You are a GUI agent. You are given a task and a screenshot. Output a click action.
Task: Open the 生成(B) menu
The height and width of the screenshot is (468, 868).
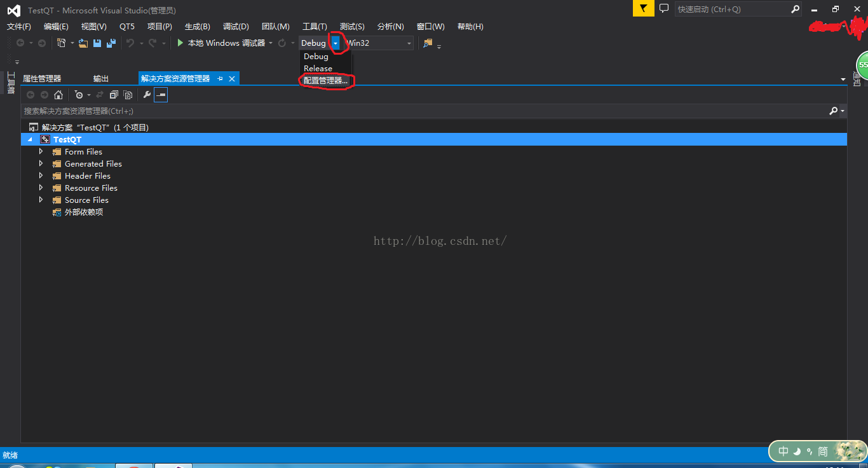click(197, 26)
